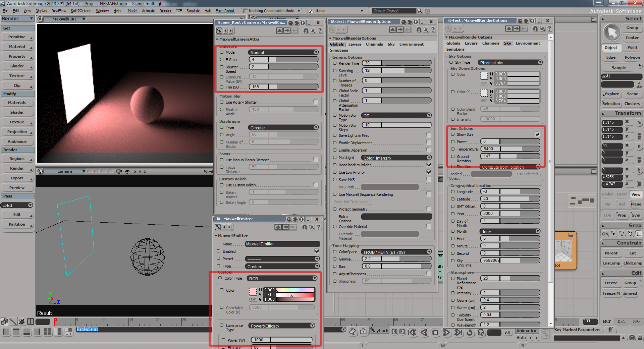The width and height of the screenshot is (644, 349).
Task: Toggle the Enable Dispersion checkbox
Action: [429, 150]
